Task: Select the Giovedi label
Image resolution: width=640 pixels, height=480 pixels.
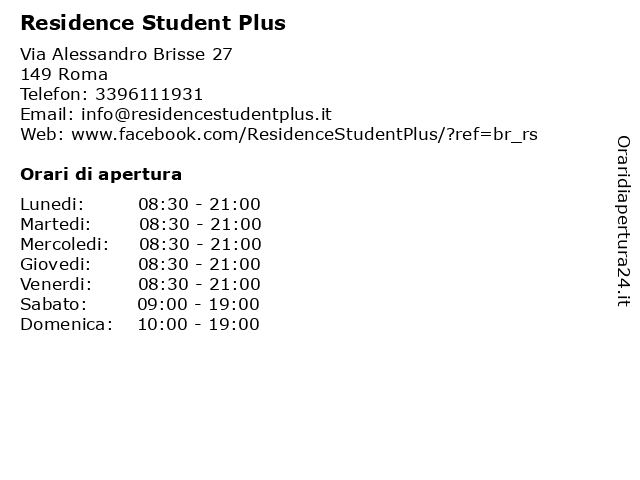Action: pos(56,264)
